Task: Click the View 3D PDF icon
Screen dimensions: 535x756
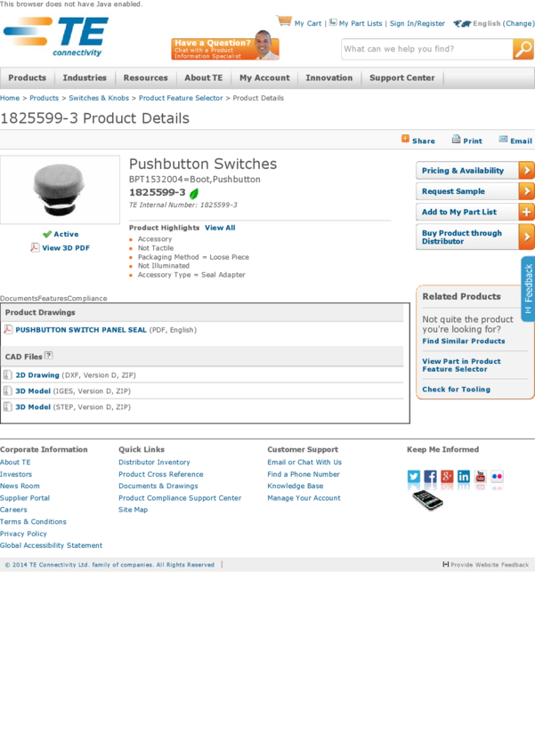Action: tap(35, 247)
